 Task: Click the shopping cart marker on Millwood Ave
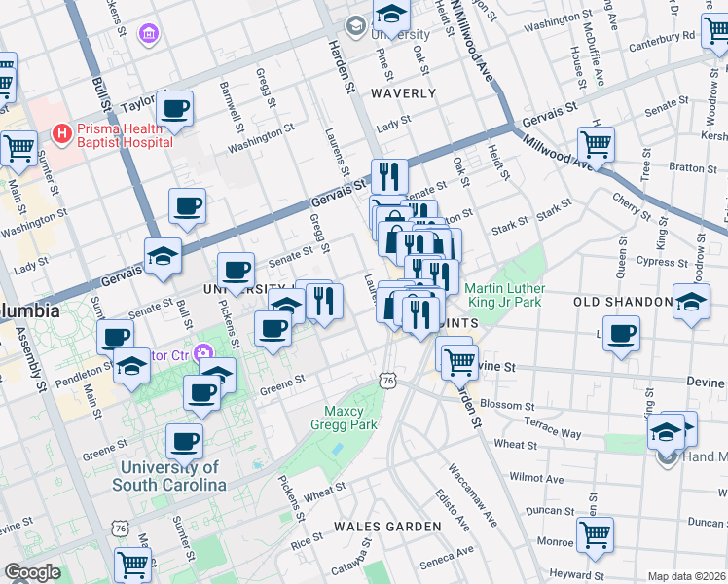tap(597, 148)
